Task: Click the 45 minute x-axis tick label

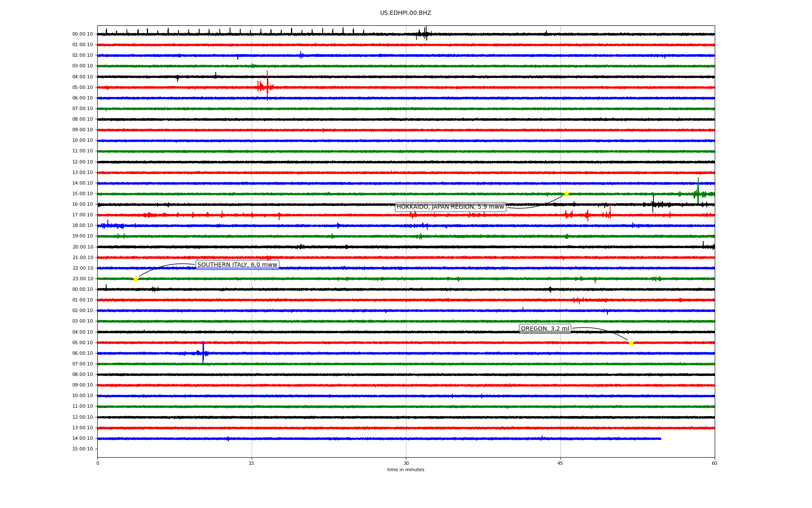Action: coord(560,463)
